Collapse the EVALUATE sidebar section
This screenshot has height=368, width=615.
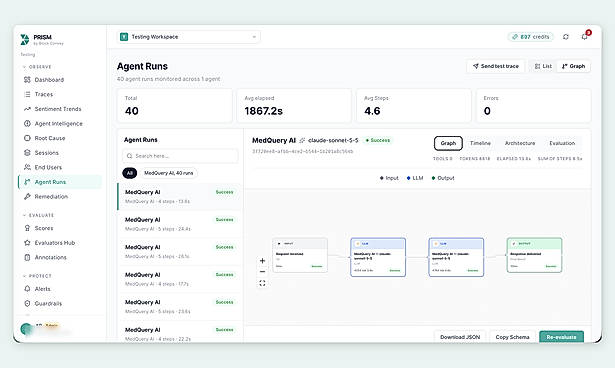click(38, 215)
